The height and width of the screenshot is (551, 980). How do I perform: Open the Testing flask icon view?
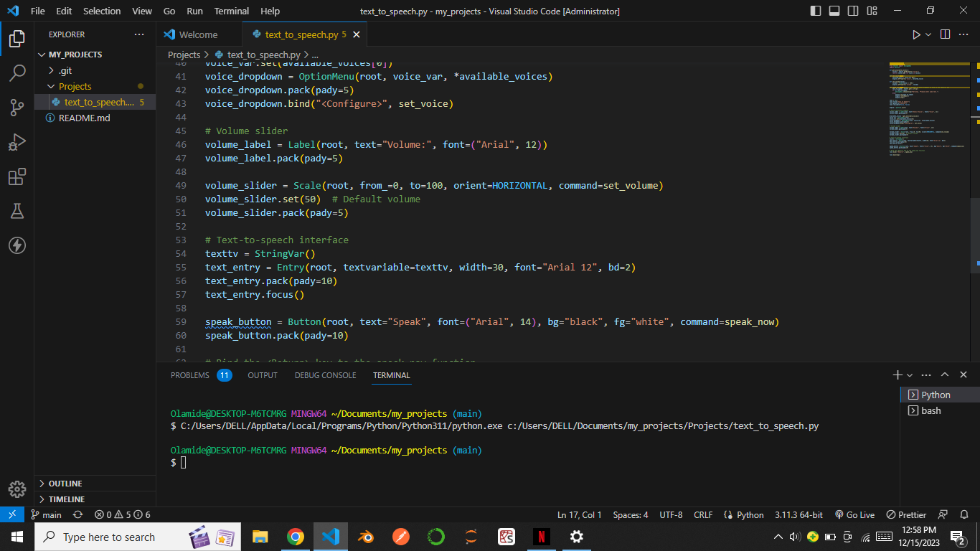17,211
